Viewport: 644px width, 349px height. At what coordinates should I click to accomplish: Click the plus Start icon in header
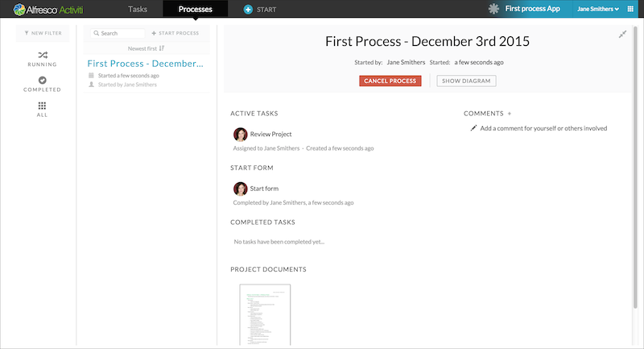tap(249, 9)
